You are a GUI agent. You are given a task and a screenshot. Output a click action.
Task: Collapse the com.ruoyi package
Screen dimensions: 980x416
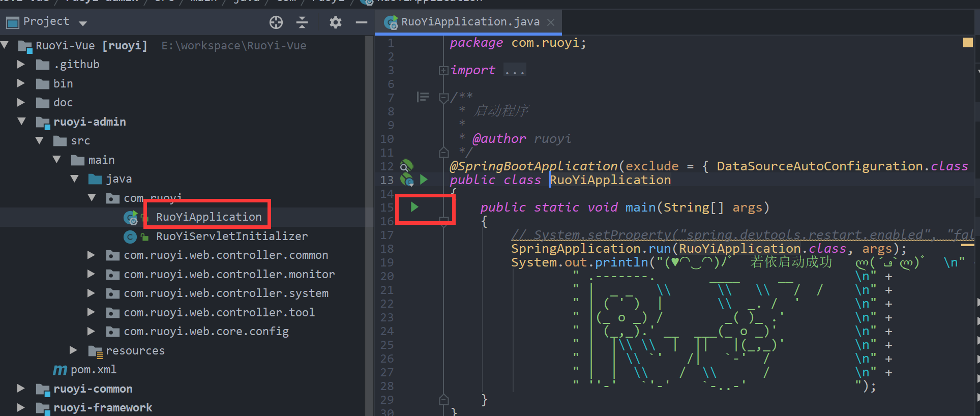coord(92,197)
